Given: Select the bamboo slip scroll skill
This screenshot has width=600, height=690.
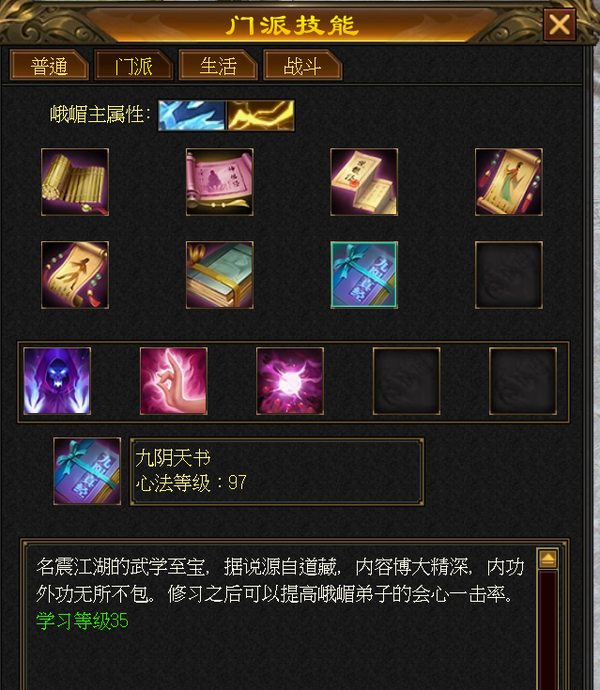Looking at the screenshot, I should [75, 182].
